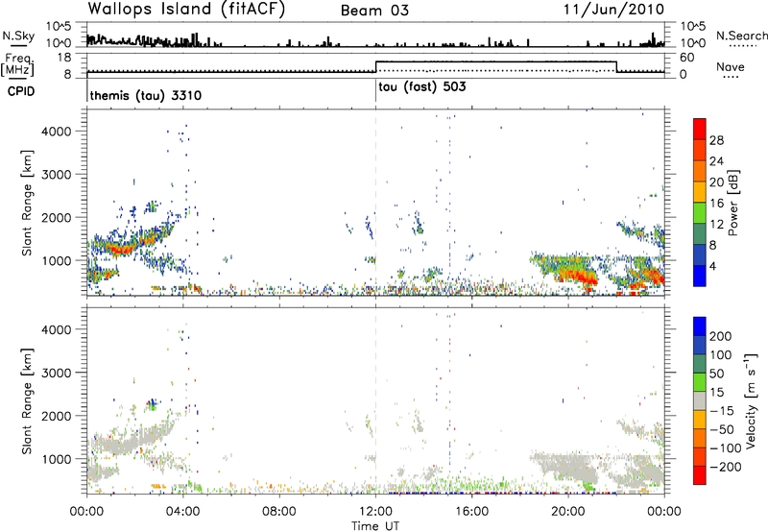Click the "Wallops Island (fitACF)" plot title
768x532 pixels.
coord(186,10)
